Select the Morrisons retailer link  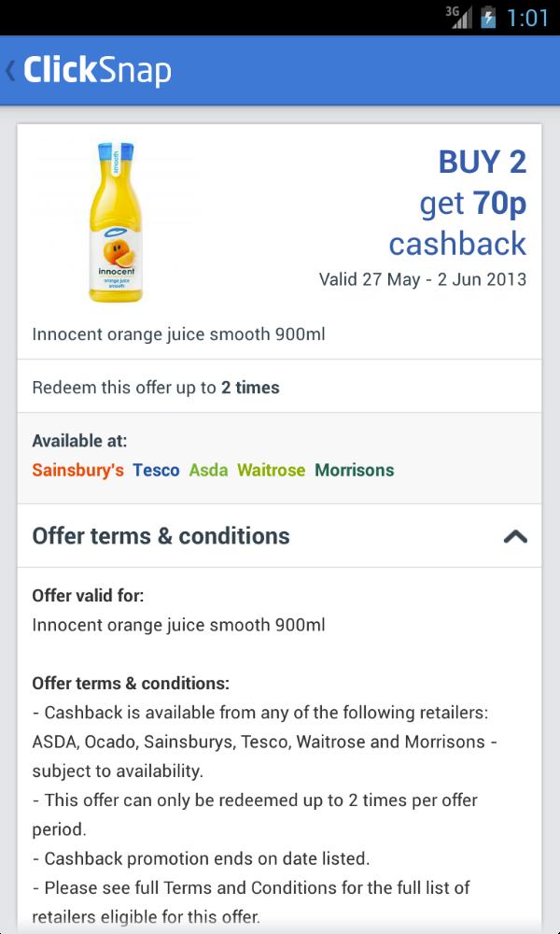355,470
